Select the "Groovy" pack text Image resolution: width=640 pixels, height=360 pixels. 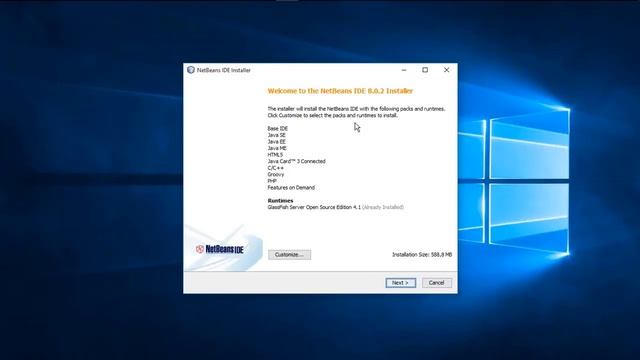(276, 174)
